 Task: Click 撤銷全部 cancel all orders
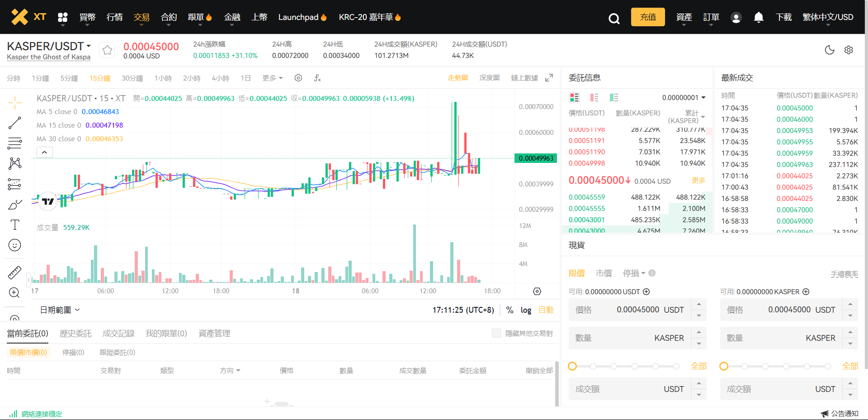click(x=539, y=370)
